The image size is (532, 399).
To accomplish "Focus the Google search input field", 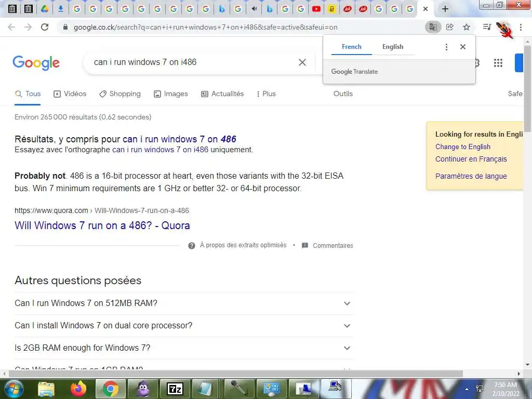I will [x=193, y=62].
